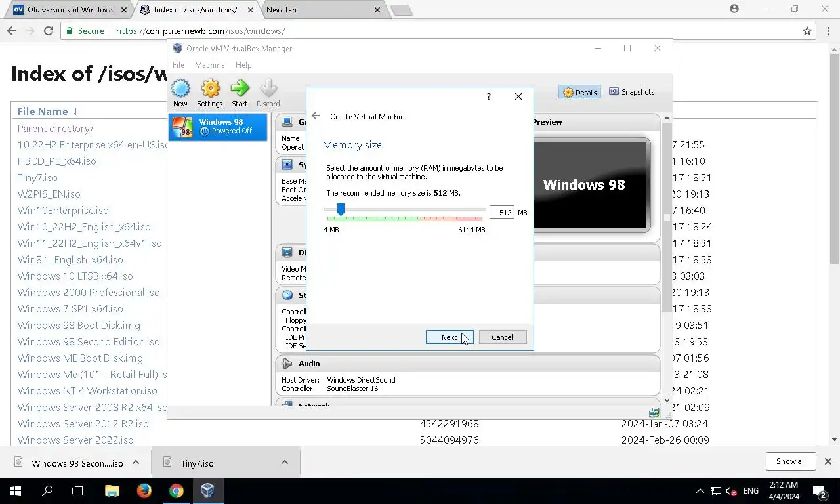Open Task View on taskbar
The image size is (840, 504).
tap(79, 491)
